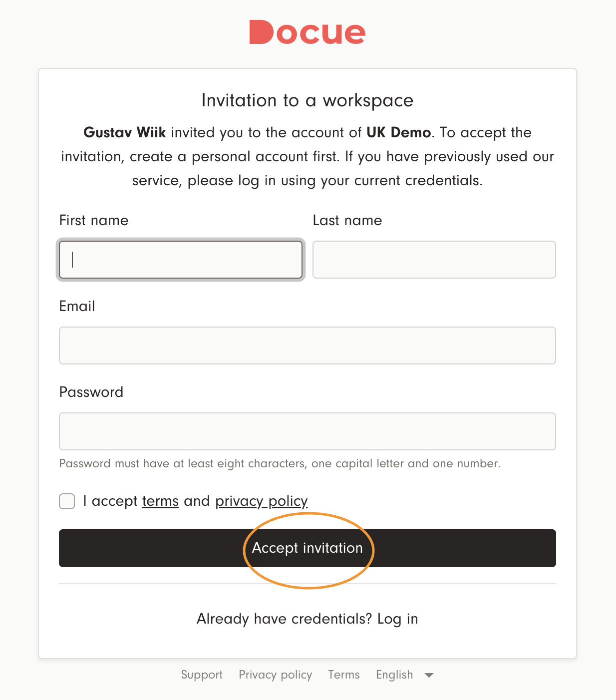Click the Last name label text
Image resolution: width=616 pixels, height=700 pixels.
click(x=347, y=221)
